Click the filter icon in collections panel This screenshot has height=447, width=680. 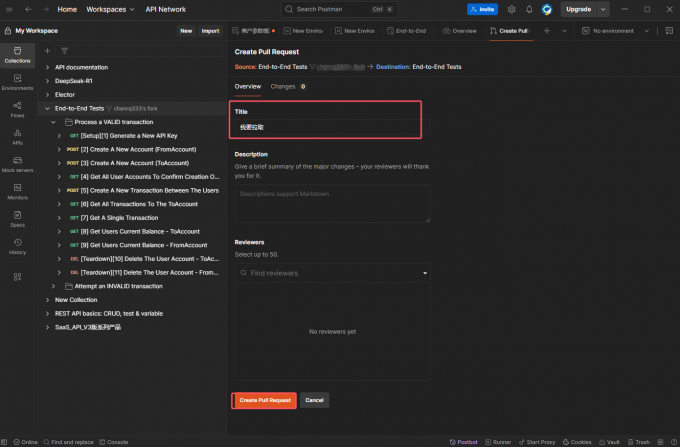tap(65, 51)
